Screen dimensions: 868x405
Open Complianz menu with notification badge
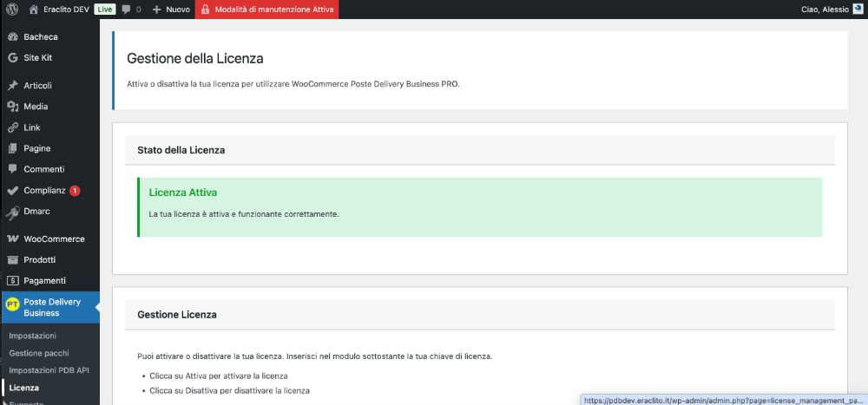coord(43,191)
